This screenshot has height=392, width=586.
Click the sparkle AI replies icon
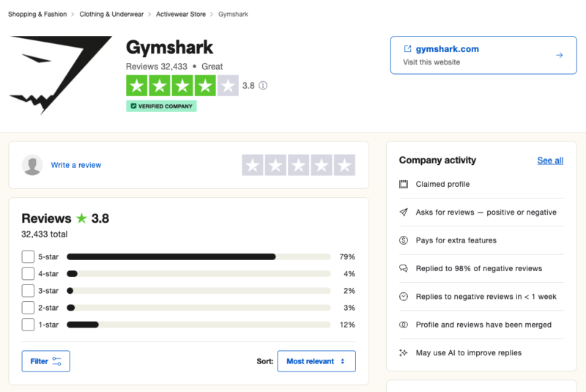tap(404, 352)
